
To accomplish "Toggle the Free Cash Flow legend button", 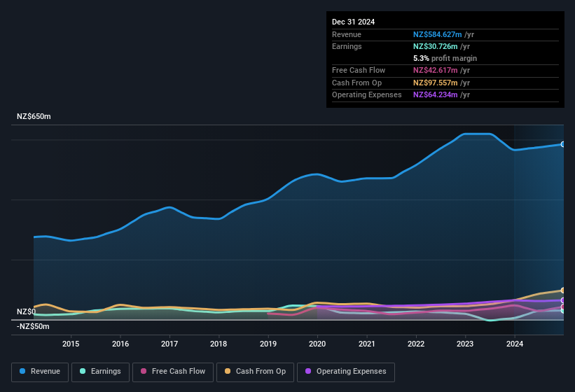I will click(173, 372).
